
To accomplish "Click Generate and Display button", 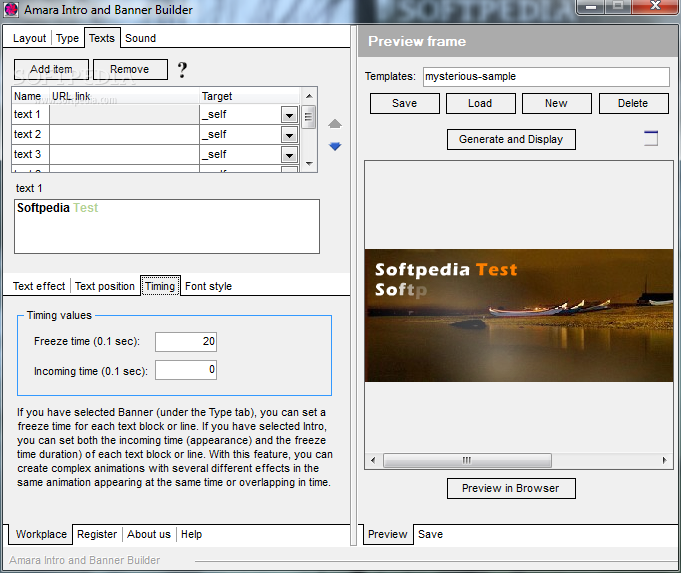I will click(x=511, y=139).
